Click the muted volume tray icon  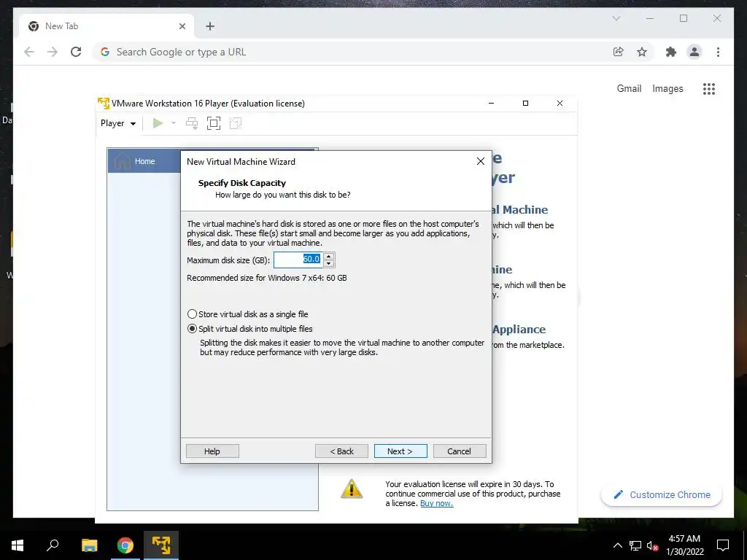(653, 545)
